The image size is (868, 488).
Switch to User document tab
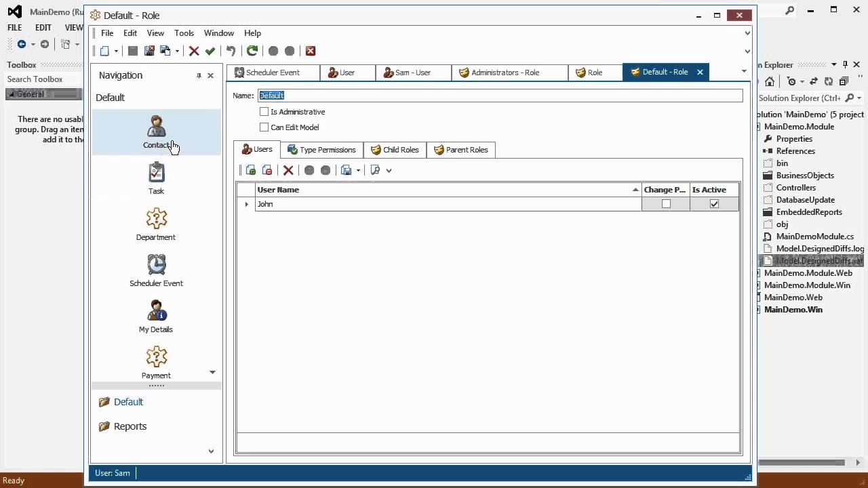(x=347, y=73)
